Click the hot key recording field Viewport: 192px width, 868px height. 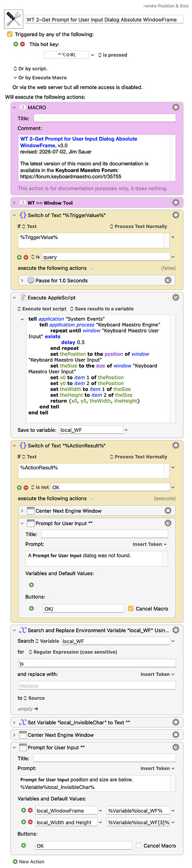click(66, 55)
